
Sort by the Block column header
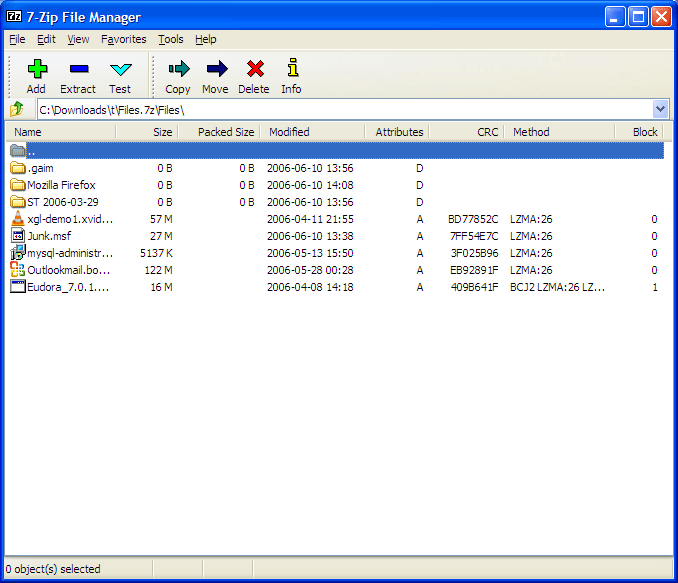tap(639, 132)
